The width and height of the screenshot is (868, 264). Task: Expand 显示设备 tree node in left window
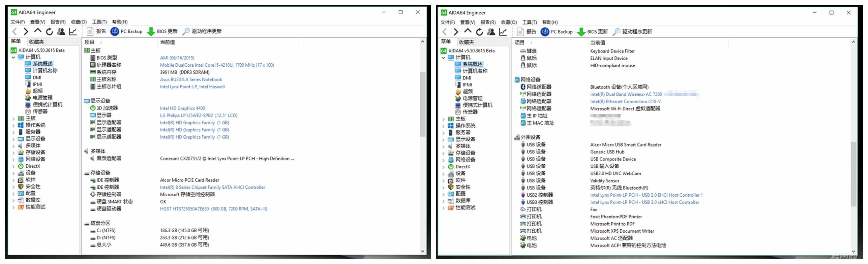(14, 139)
